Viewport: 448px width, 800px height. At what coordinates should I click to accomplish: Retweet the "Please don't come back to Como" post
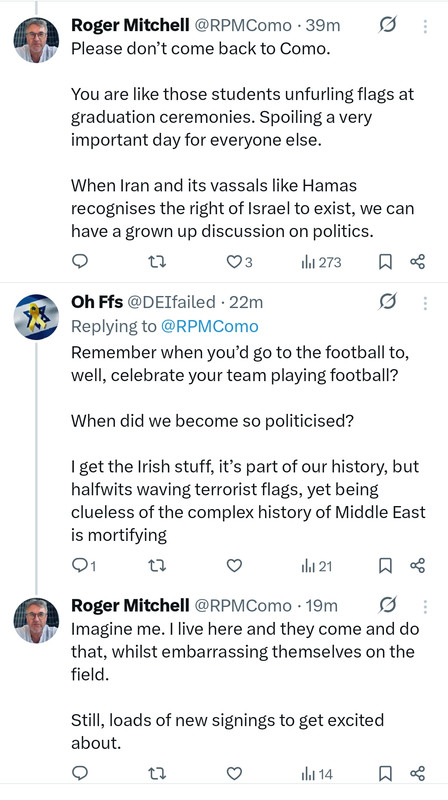pyautogui.click(x=157, y=262)
